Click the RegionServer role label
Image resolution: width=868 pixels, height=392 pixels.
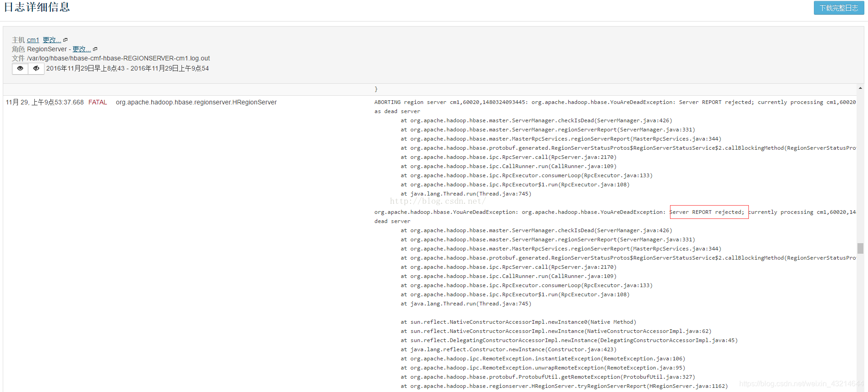pos(47,49)
